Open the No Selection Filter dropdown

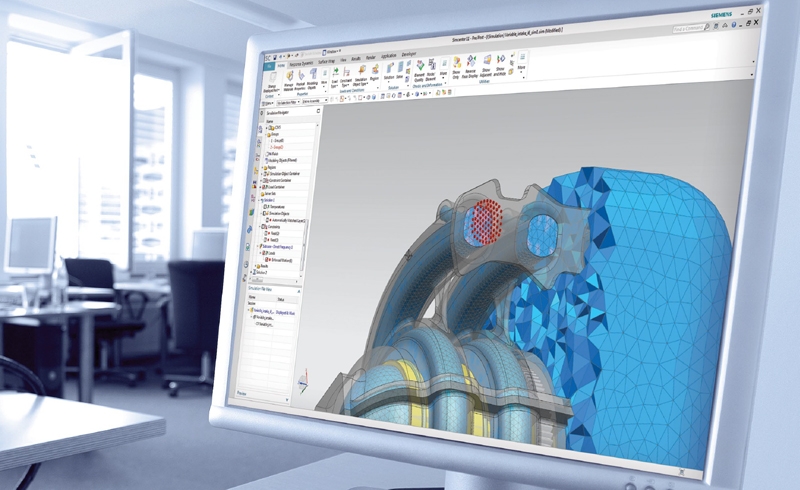[288, 102]
